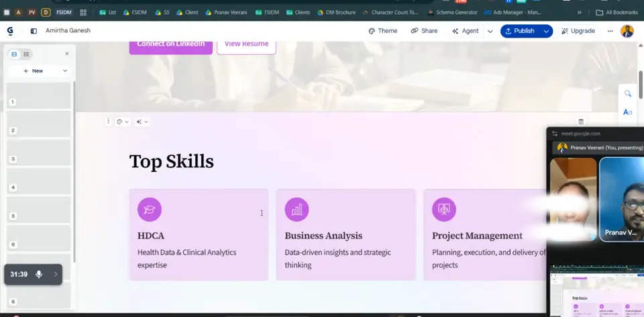Image resolution: width=644 pixels, height=317 pixels.
Task: Close the cards side panel
Action: point(67,54)
